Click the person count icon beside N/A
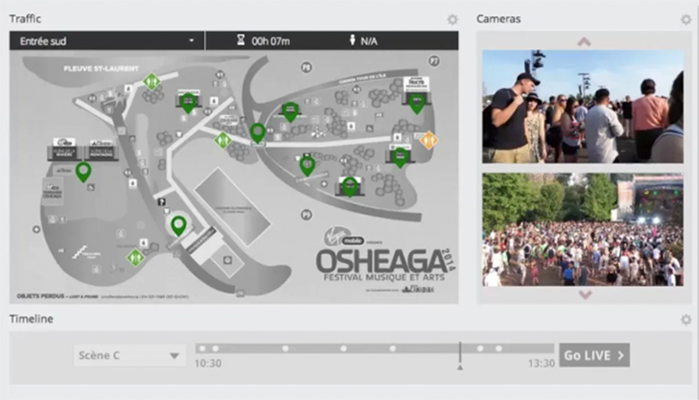Image resolution: width=699 pixels, height=400 pixels. click(352, 41)
